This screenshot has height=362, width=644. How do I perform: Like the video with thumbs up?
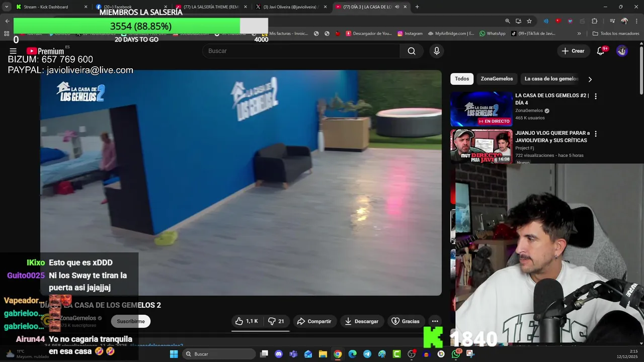pos(247,321)
